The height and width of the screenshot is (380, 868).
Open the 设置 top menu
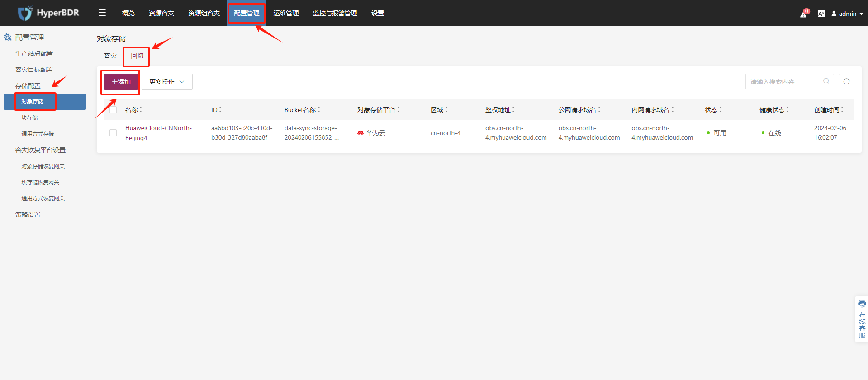click(378, 13)
